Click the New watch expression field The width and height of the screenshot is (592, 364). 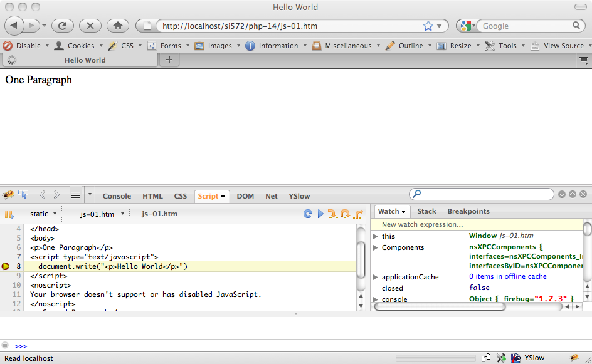[x=477, y=224]
